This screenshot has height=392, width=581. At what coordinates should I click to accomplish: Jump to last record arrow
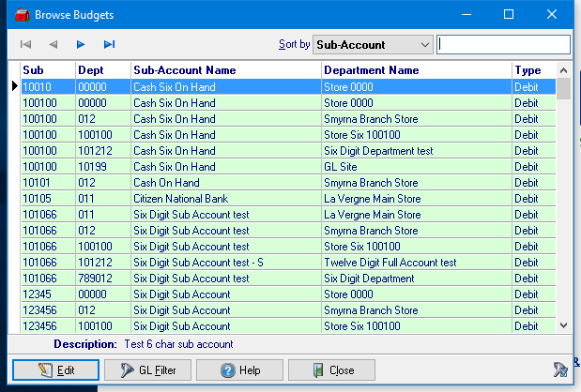pyautogui.click(x=110, y=44)
